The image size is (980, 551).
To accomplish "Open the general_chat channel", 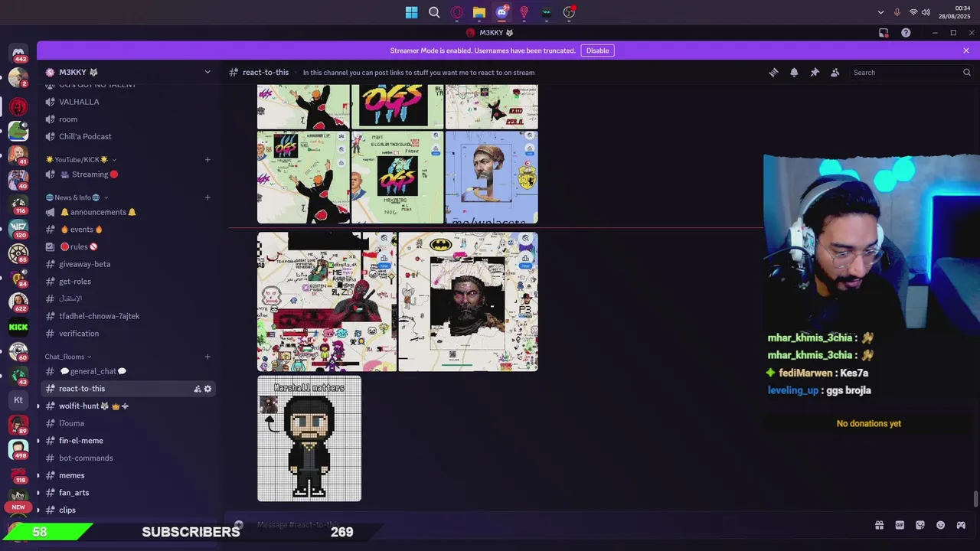I will [x=128, y=371].
